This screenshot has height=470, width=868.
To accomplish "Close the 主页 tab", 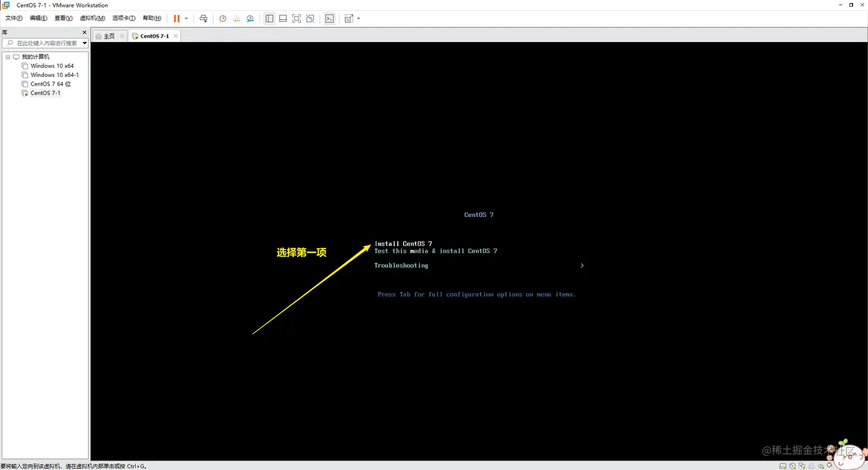I will point(122,36).
